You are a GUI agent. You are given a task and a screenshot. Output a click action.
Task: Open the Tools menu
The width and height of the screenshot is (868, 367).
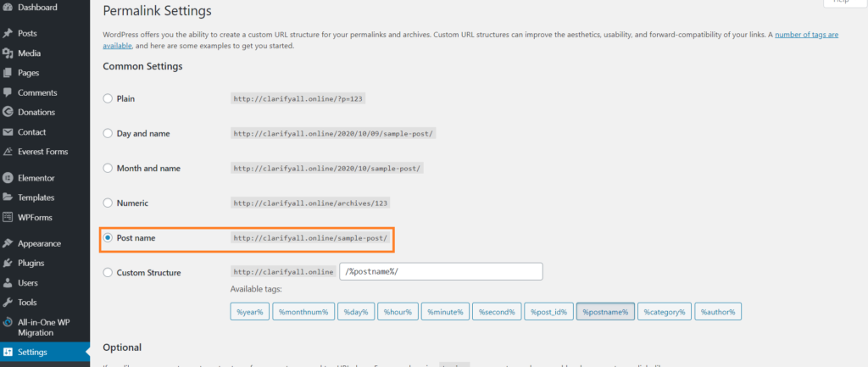point(27,303)
